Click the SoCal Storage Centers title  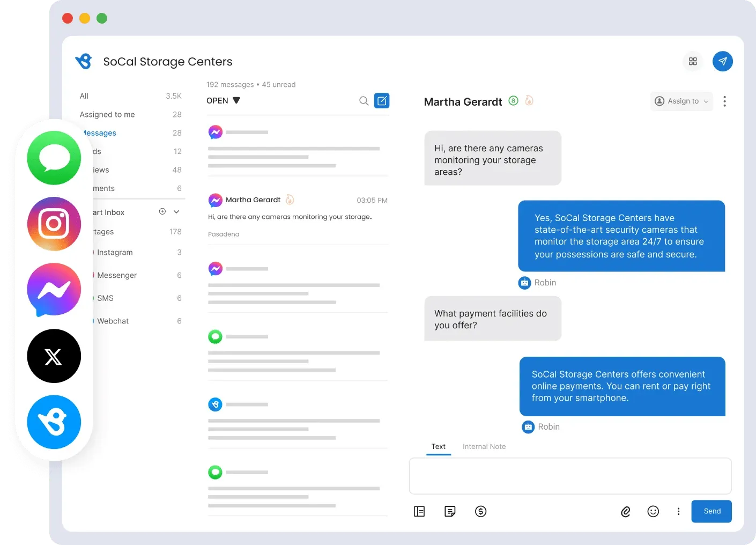(168, 62)
